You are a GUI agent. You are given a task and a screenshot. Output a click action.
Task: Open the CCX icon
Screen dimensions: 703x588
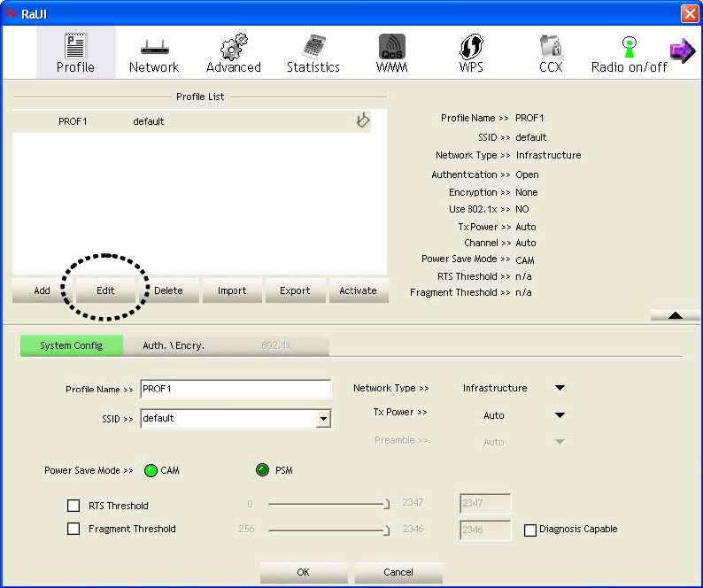[x=551, y=46]
